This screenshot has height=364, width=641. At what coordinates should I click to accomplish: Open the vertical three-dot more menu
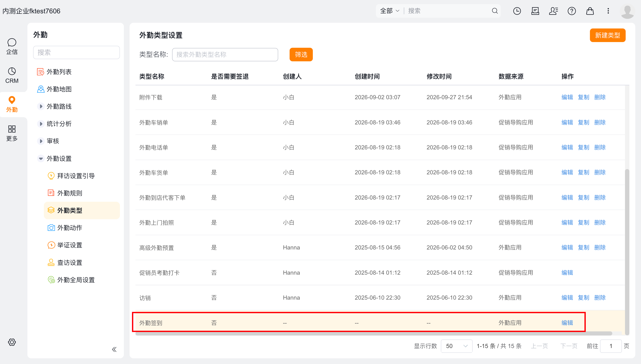click(608, 11)
